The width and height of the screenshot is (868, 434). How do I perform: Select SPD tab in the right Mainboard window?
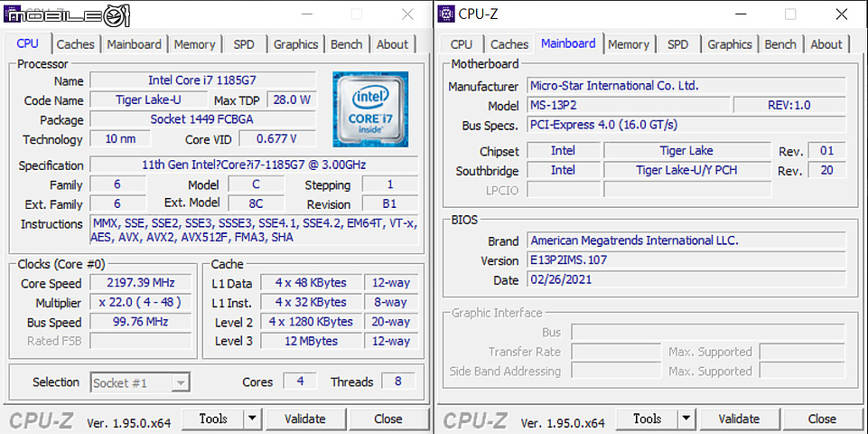pos(677,44)
